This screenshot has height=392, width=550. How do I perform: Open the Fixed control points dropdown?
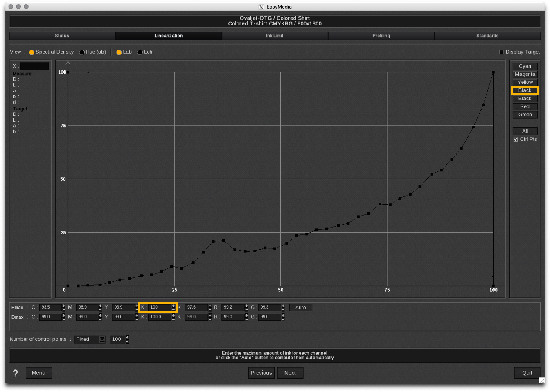(102, 339)
